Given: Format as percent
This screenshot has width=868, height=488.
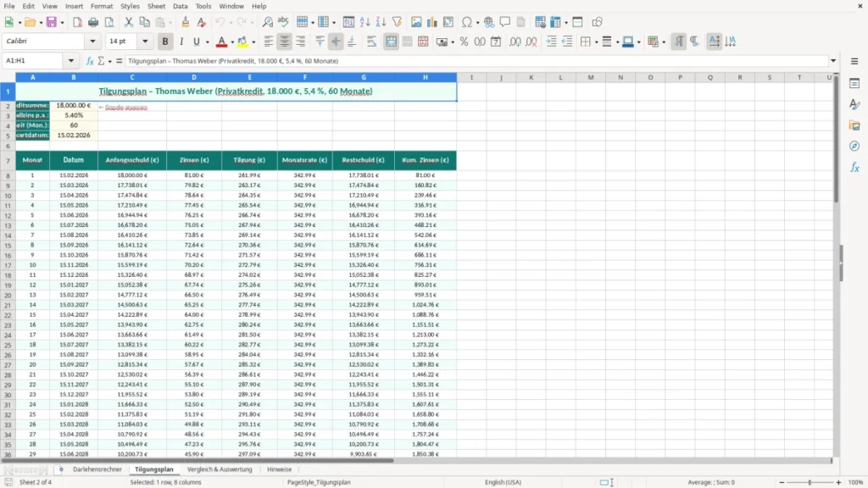Looking at the screenshot, I should tap(464, 42).
